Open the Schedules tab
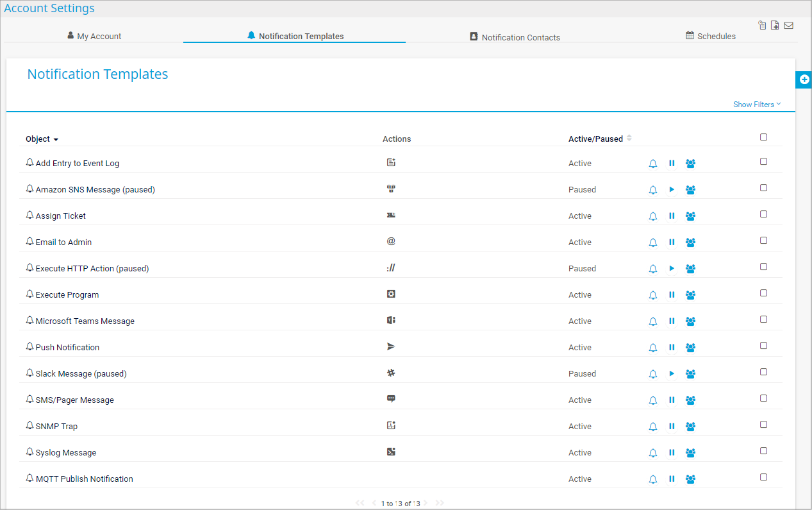This screenshot has width=812, height=510. point(711,36)
